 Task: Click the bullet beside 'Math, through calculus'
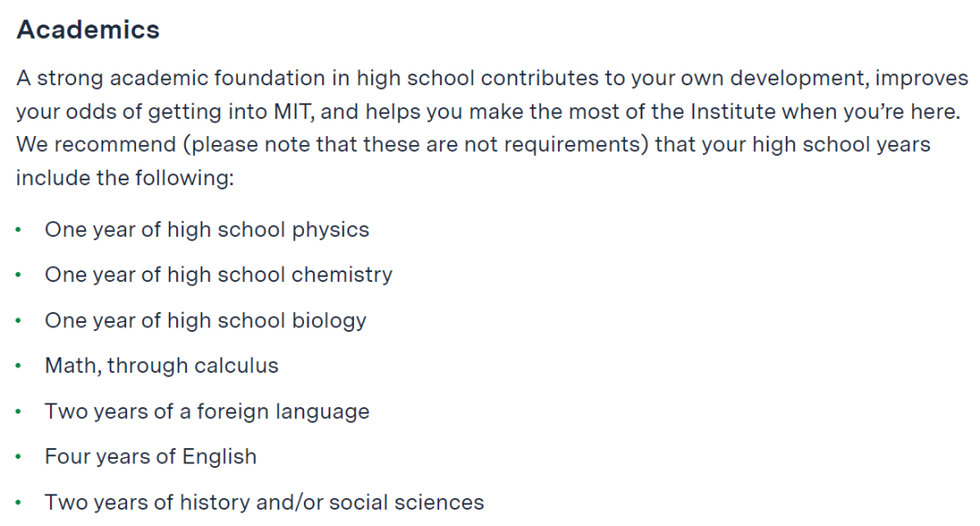pos(19,366)
